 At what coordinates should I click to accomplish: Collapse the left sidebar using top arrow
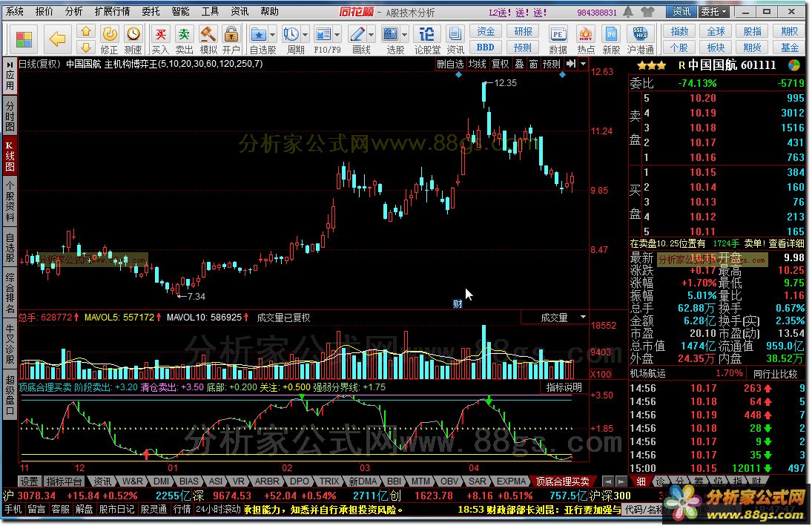pos(10,65)
